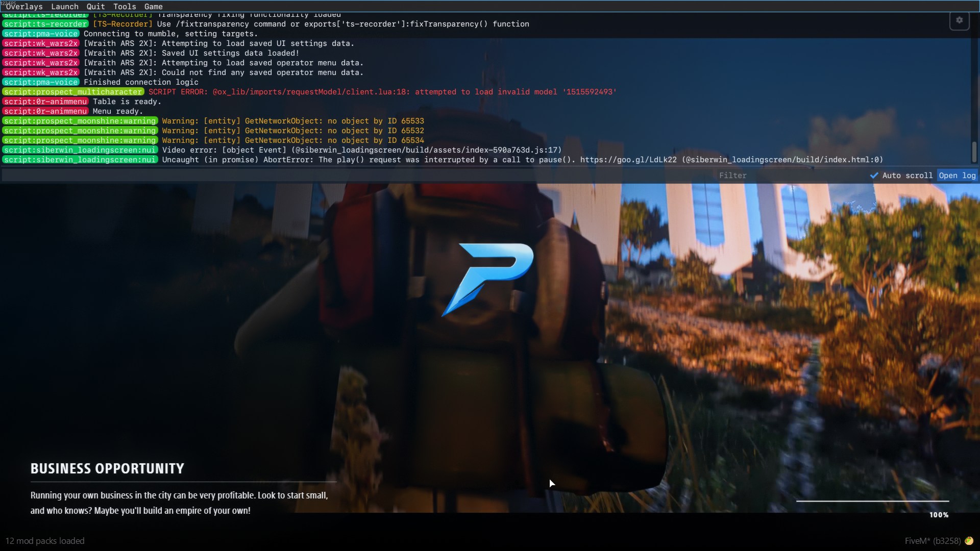
Task: Click the loading progress bar
Action: pyautogui.click(x=872, y=501)
